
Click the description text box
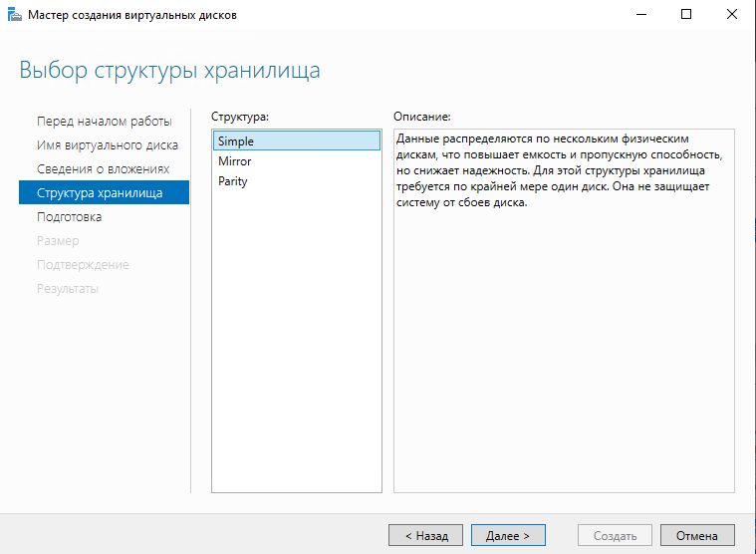click(564, 311)
